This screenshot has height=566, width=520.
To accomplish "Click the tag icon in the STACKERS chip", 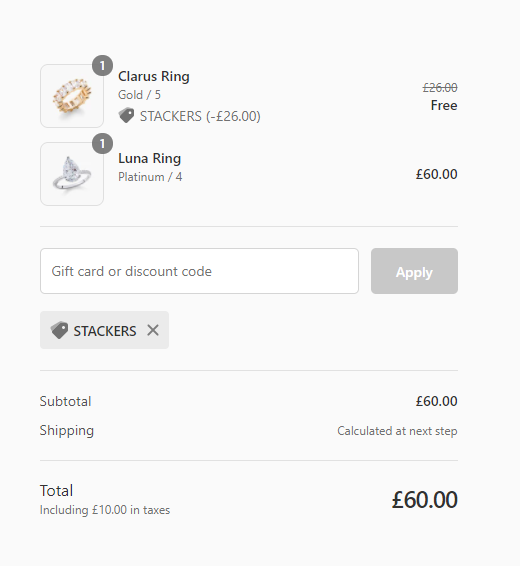I will click(59, 330).
